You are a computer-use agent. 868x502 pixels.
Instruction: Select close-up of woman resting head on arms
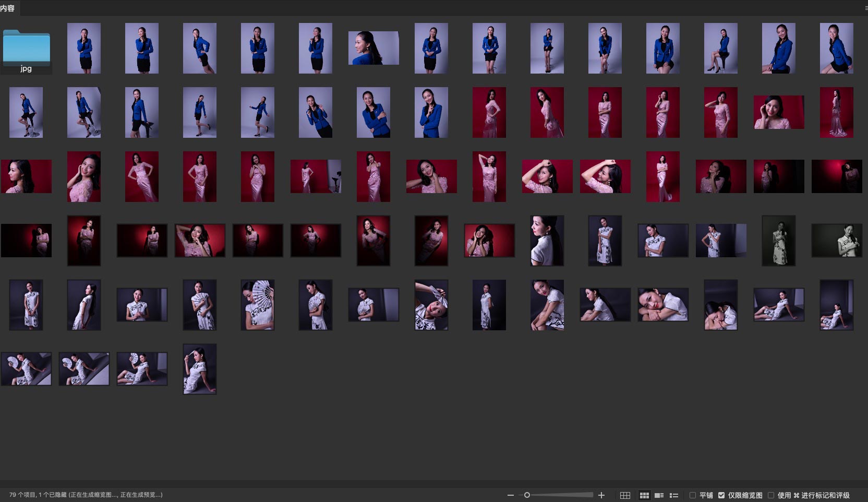[663, 305]
